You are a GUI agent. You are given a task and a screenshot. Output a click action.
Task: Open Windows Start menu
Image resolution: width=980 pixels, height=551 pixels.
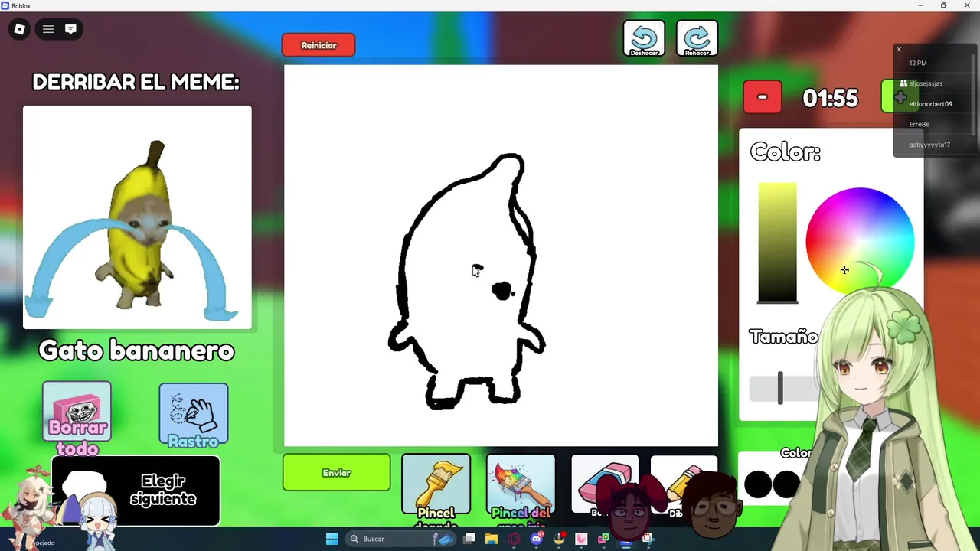coord(332,539)
